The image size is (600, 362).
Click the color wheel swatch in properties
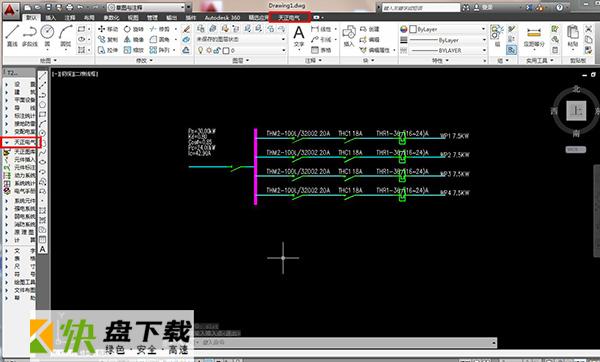pyautogui.click(x=404, y=29)
